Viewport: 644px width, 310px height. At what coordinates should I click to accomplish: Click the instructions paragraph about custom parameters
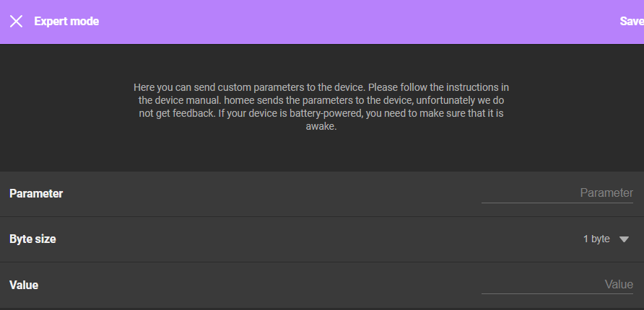[321, 107]
